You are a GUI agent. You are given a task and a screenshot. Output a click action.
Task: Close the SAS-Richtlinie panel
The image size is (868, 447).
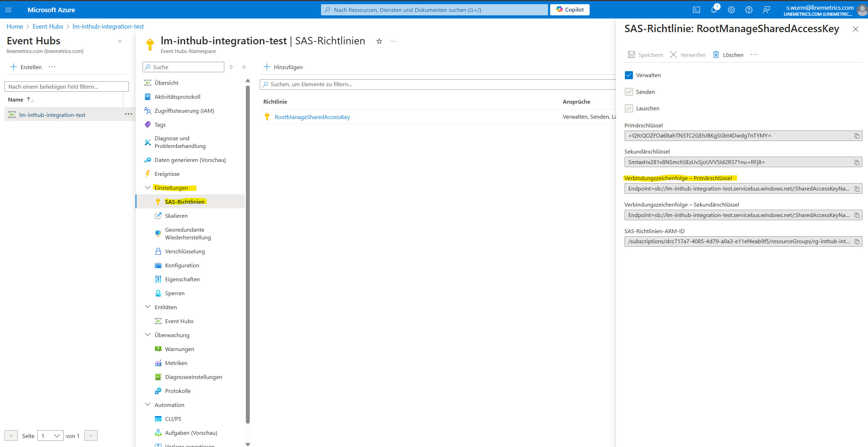pos(855,29)
